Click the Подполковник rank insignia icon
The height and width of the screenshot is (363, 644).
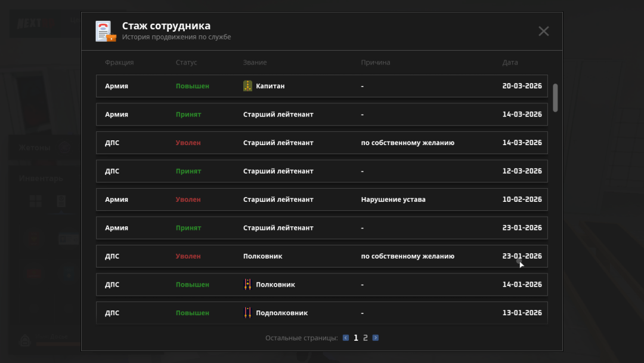247,313
